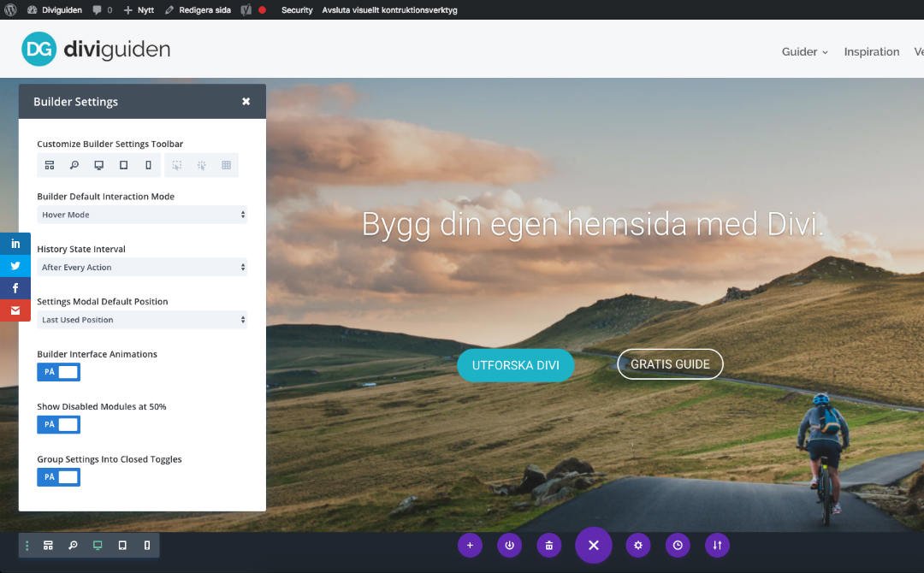Enable grid mode icon in toolbar customizer
Image resolution: width=924 pixels, height=573 pixels.
(x=226, y=165)
